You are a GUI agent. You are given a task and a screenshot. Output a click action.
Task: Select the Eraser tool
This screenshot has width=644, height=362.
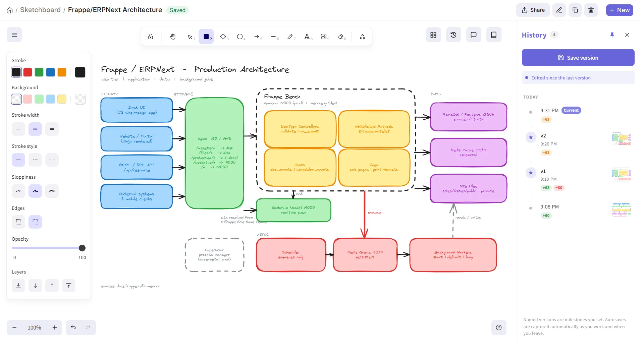coord(341,37)
